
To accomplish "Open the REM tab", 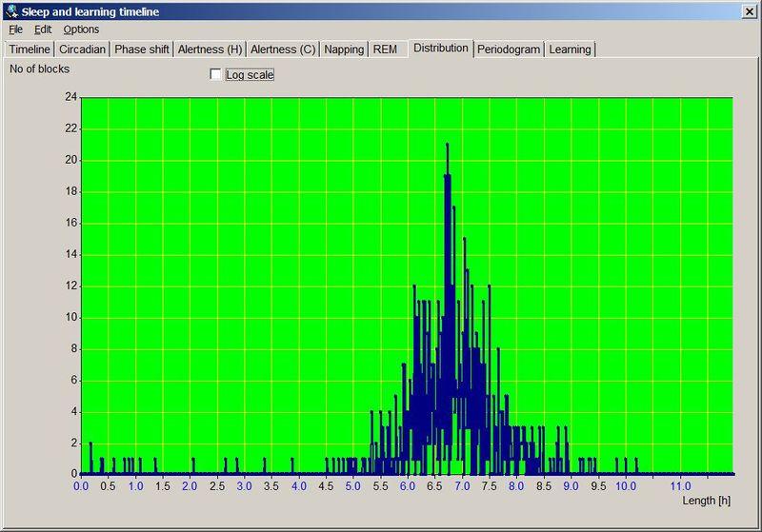I will pyautogui.click(x=386, y=49).
